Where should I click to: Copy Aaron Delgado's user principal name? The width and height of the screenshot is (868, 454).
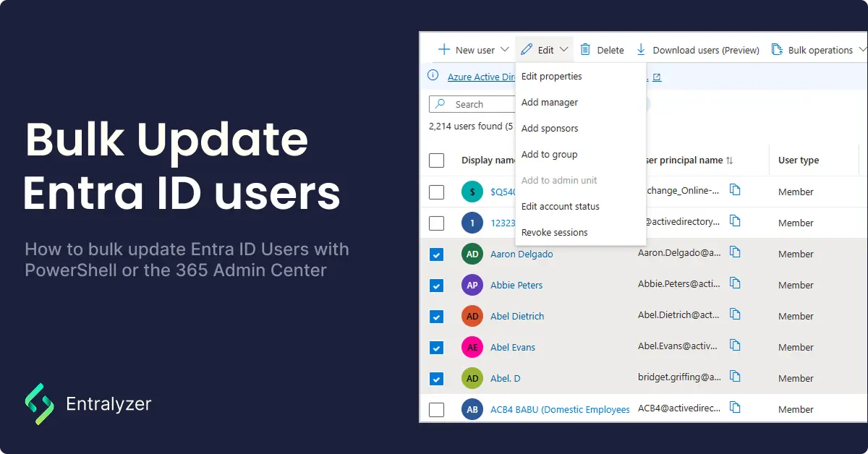click(x=735, y=252)
